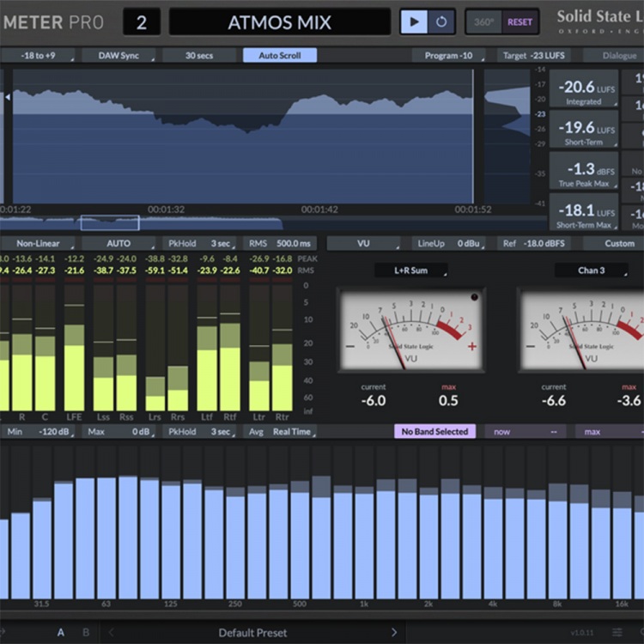Click the -19.6 LUFS Short-Term readout
This screenshot has height=644, width=644.
(x=584, y=130)
